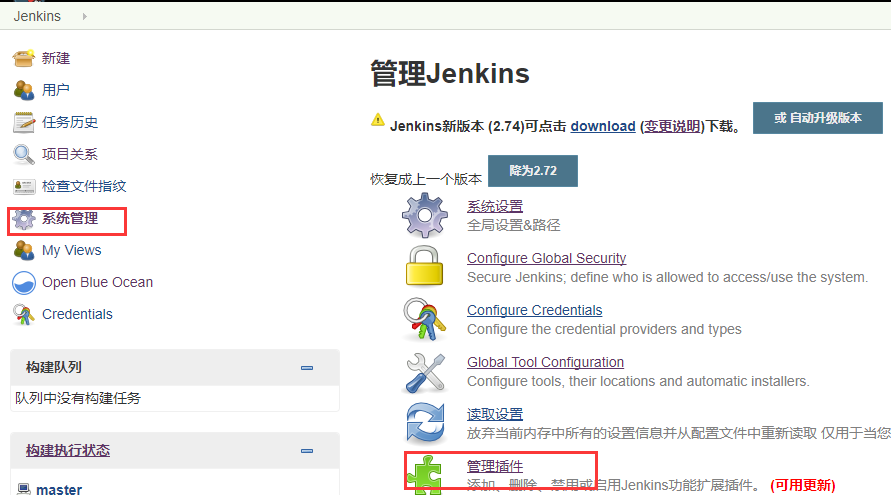
Task: Open 系统管理 in the sidebar
Action: coord(70,218)
